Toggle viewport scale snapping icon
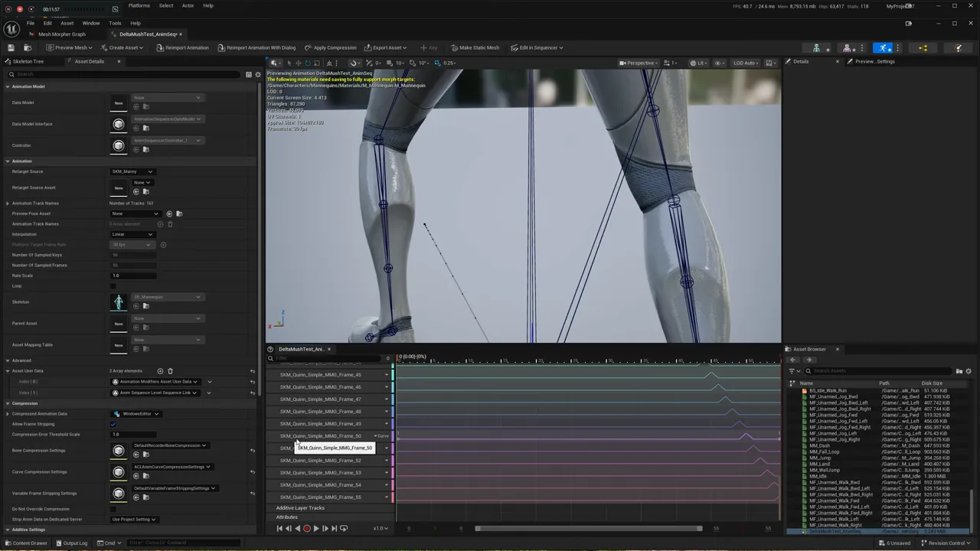This screenshot has height=551, width=980. pos(437,63)
